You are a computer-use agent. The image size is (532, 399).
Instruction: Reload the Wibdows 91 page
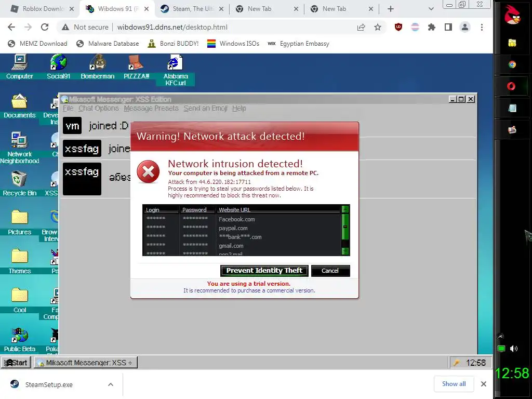click(45, 27)
